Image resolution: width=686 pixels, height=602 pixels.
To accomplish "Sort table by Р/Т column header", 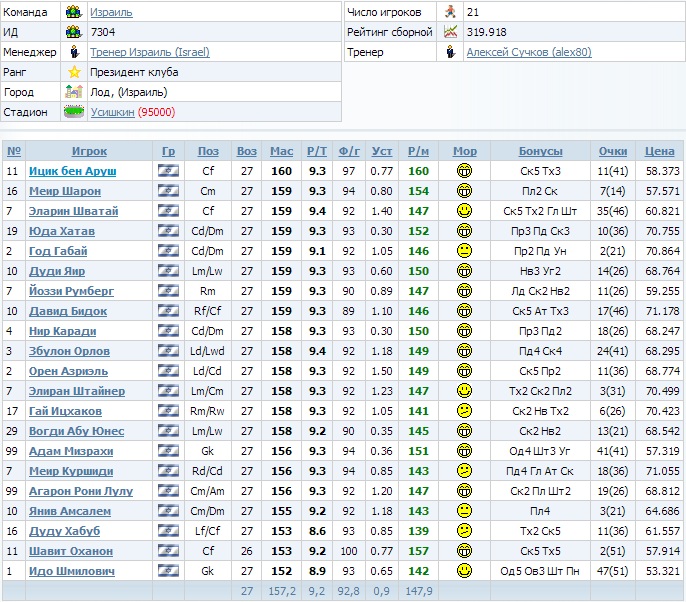I will pyautogui.click(x=317, y=151).
